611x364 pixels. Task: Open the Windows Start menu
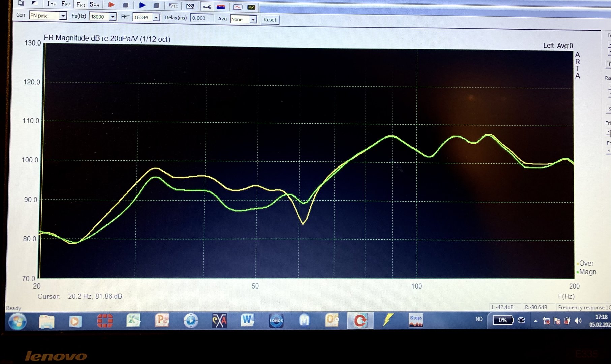pos(18,321)
